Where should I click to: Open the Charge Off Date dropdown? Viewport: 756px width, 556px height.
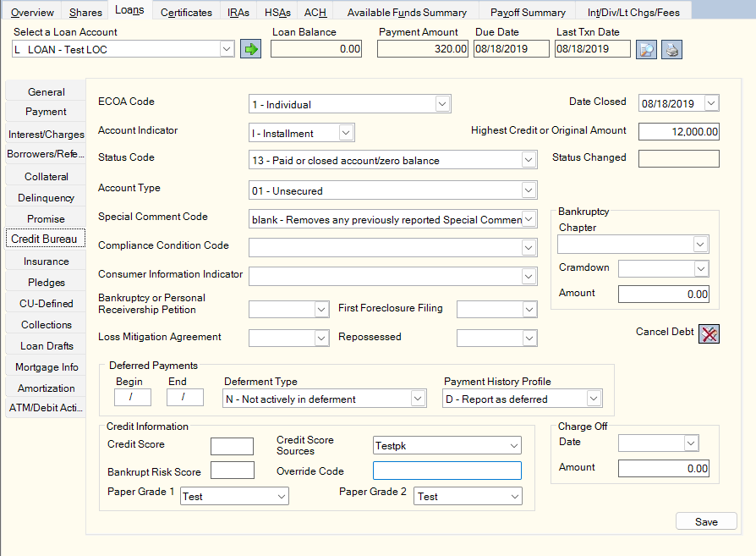point(691,443)
